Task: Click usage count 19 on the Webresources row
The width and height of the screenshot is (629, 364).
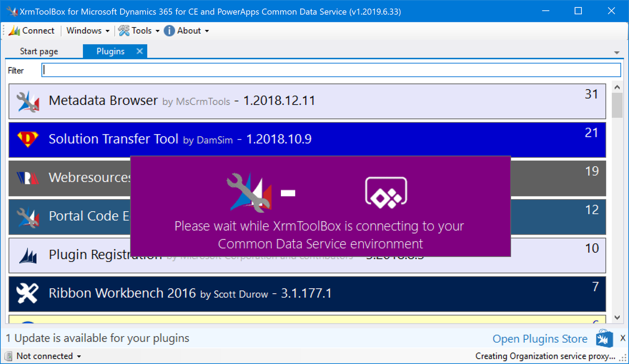Action: [591, 171]
